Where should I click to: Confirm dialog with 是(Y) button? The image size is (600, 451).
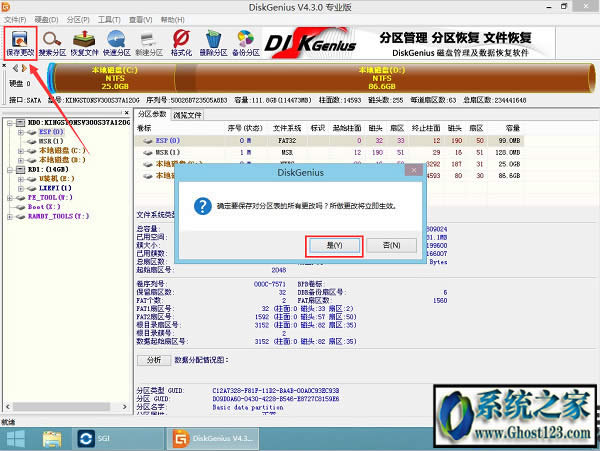[335, 245]
